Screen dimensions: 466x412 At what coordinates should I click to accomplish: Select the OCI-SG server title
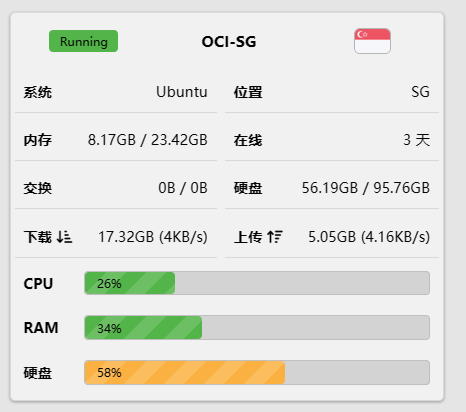(229, 42)
